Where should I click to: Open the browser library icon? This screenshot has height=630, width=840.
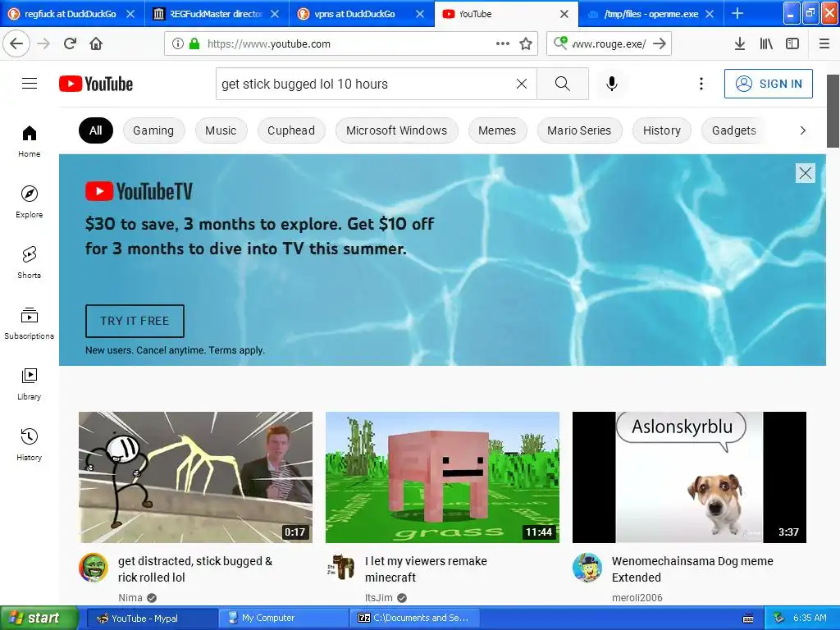tap(766, 43)
